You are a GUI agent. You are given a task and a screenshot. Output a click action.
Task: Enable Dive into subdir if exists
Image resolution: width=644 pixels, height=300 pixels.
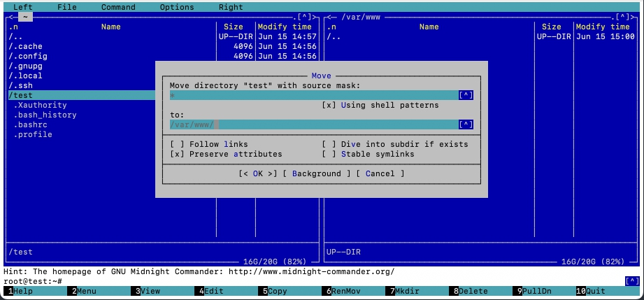(394, 144)
